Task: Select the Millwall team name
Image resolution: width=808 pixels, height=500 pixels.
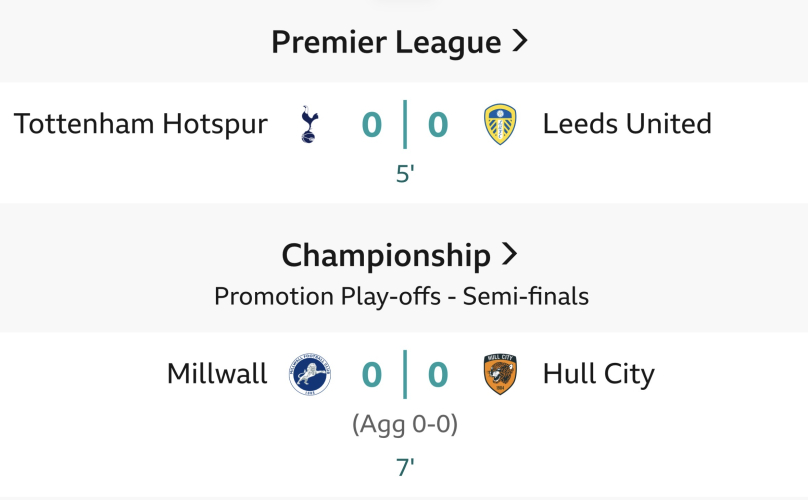Action: pos(217,373)
